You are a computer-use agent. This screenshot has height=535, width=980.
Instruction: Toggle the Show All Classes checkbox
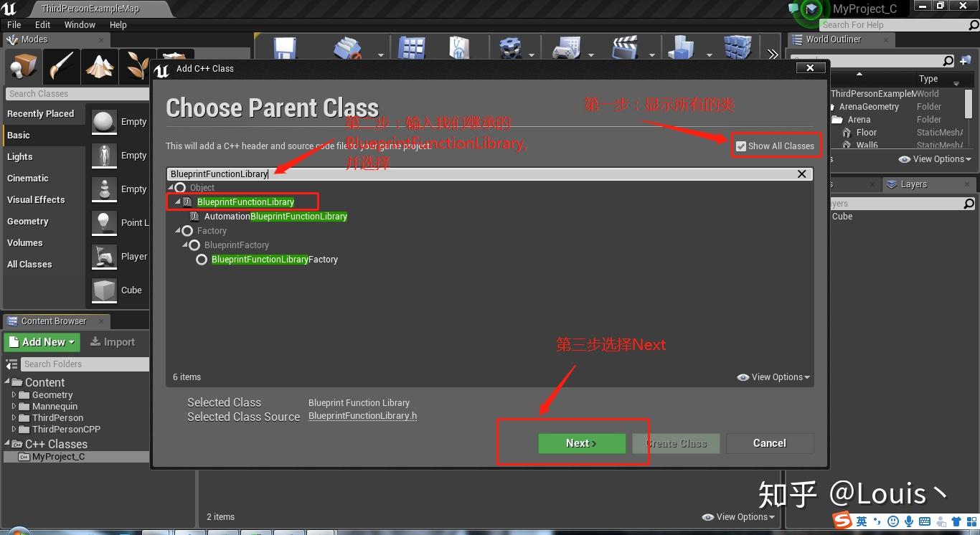[741, 146]
